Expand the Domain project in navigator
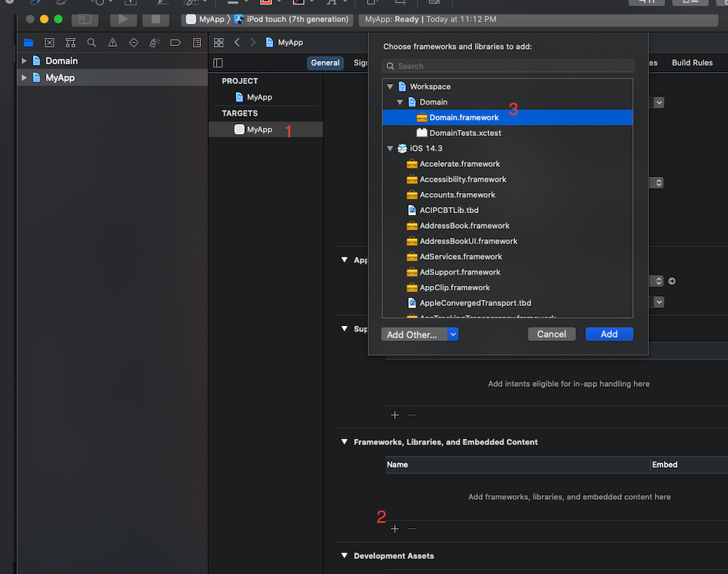The image size is (728, 574). (24, 61)
